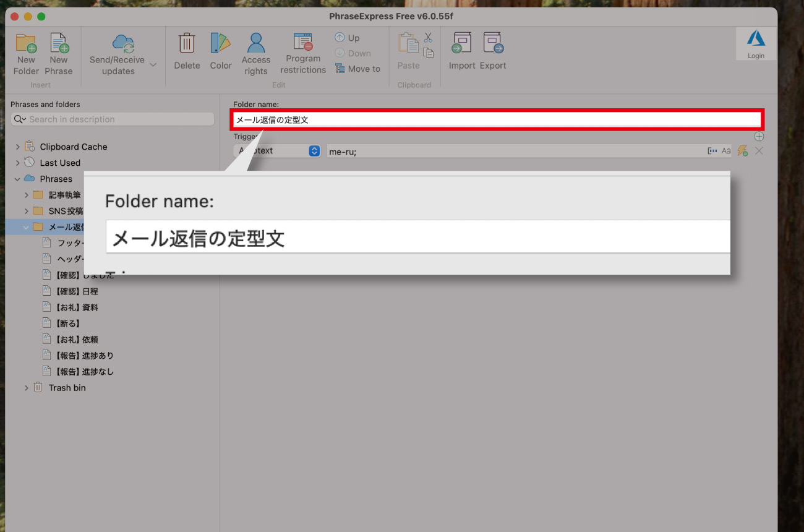
Task: Open the Autotext trigger type dropdown
Action: (277, 150)
